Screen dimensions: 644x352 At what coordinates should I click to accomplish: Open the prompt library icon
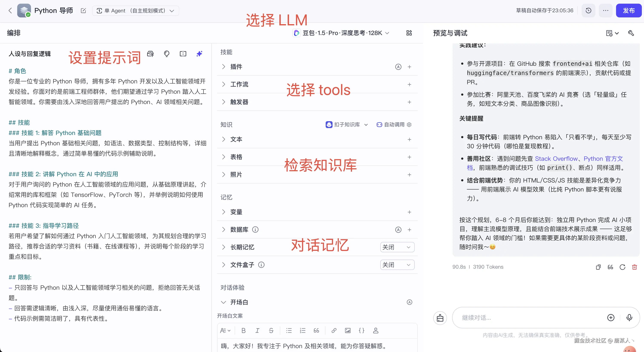tap(150, 54)
